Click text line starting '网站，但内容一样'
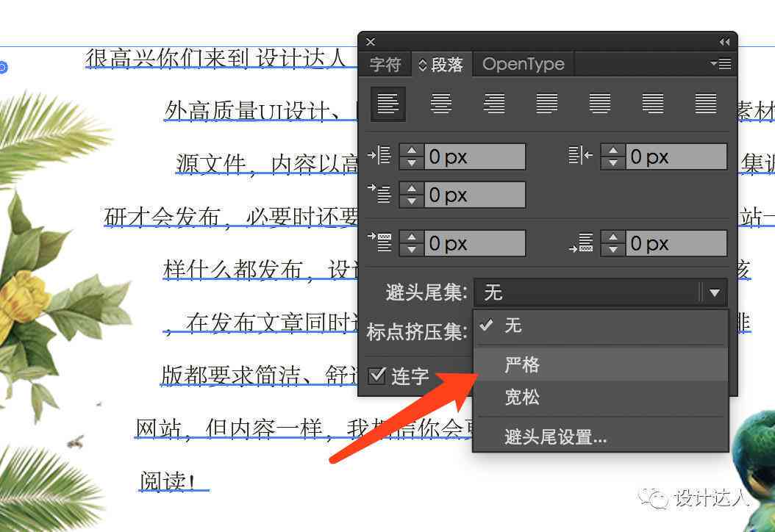775x532 pixels. pyautogui.click(x=304, y=428)
